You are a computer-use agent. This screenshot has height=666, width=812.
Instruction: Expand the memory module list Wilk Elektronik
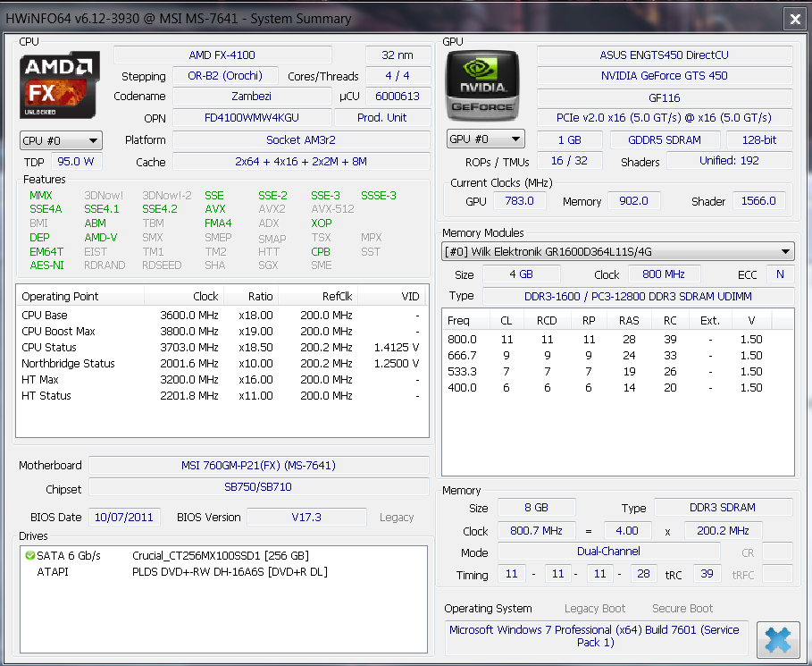pos(617,252)
